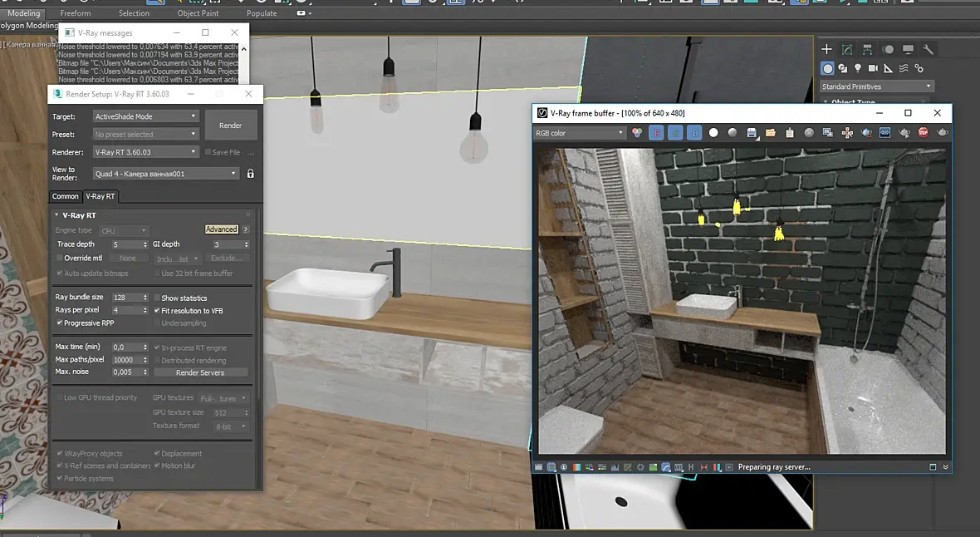Image resolution: width=980 pixels, height=537 pixels.
Task: Click the load image folder icon in frame buffer
Action: 771,133
